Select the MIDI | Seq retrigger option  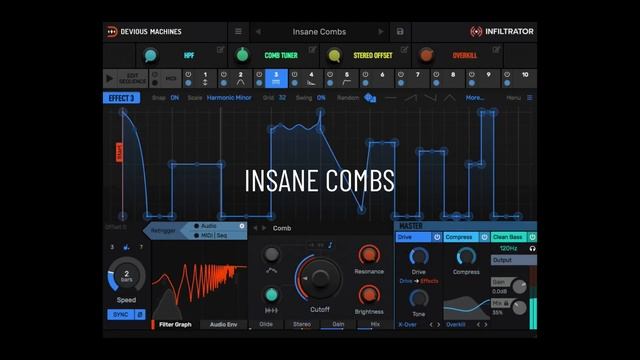pos(210,236)
